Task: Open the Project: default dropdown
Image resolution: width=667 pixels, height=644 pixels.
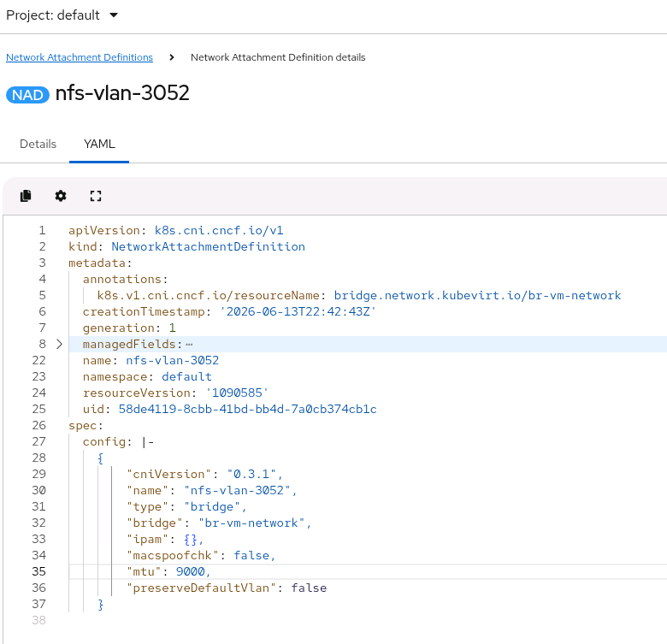Action: coord(62,15)
